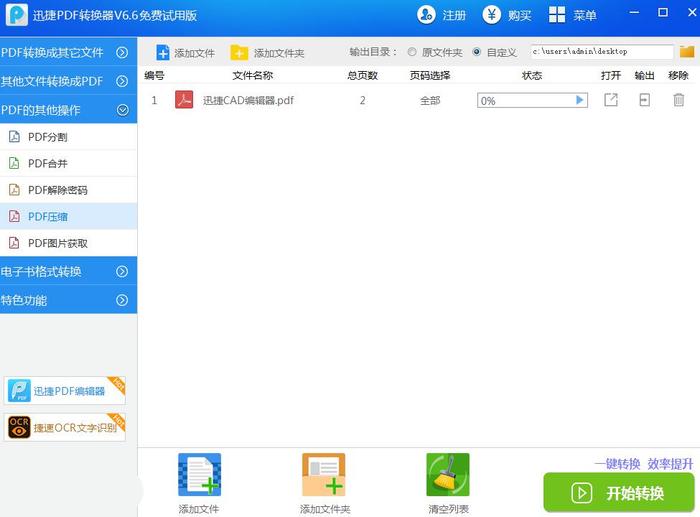Image resolution: width=700 pixels, height=517 pixels.
Task: Select PDF压缩 in the sidebar
Action: [x=68, y=217]
